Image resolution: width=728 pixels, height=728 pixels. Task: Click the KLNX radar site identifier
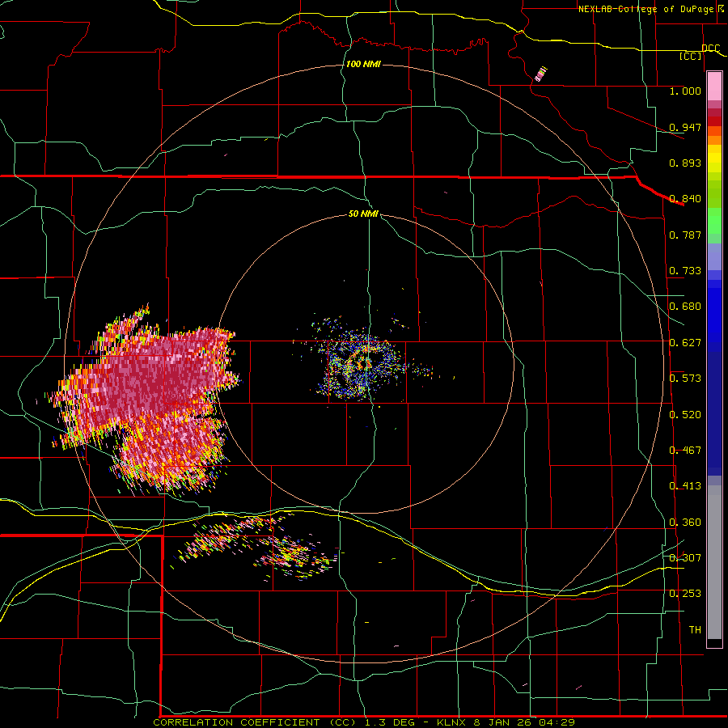pyautogui.click(x=453, y=722)
